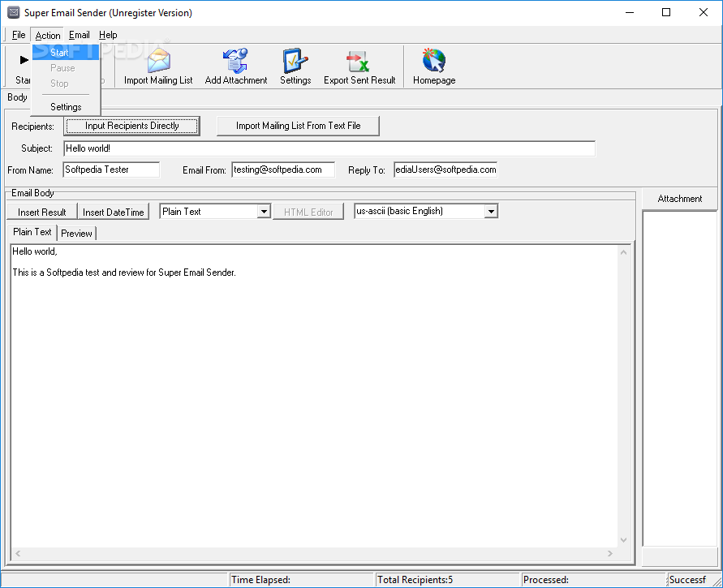Click Total Recipients:5 in status bar
This screenshot has width=723, height=588.
(415, 580)
